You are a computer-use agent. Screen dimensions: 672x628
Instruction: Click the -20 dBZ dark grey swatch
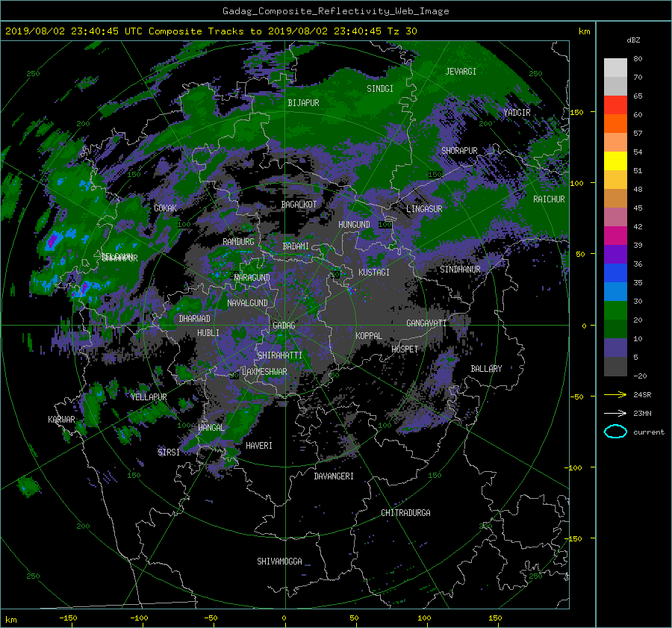click(615, 367)
